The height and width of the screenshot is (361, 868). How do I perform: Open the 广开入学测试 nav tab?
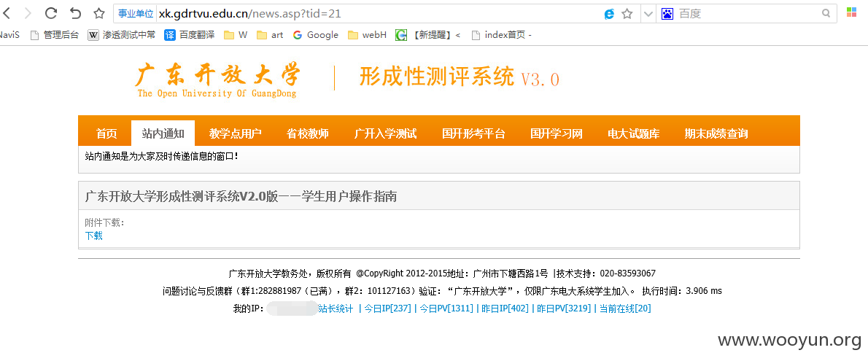(385, 133)
